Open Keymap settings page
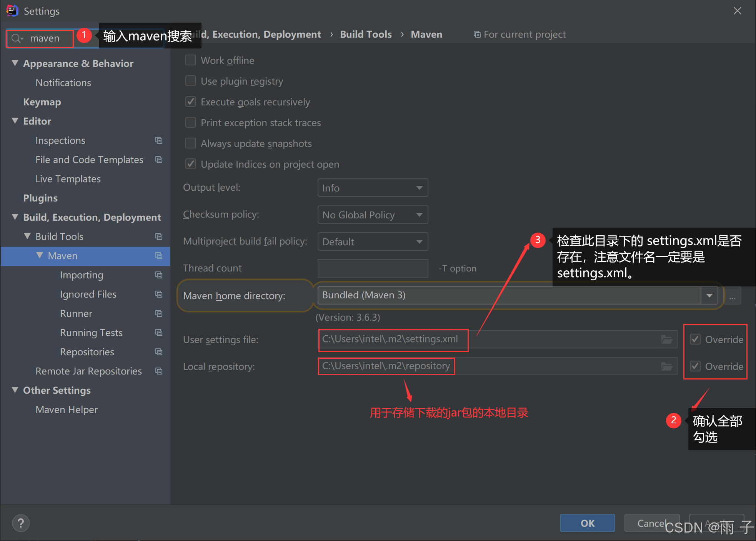The height and width of the screenshot is (541, 756). coord(42,102)
